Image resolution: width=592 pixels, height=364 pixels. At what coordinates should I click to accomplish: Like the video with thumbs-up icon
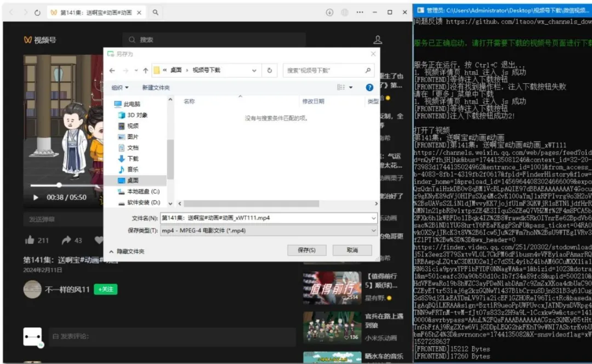30,240
